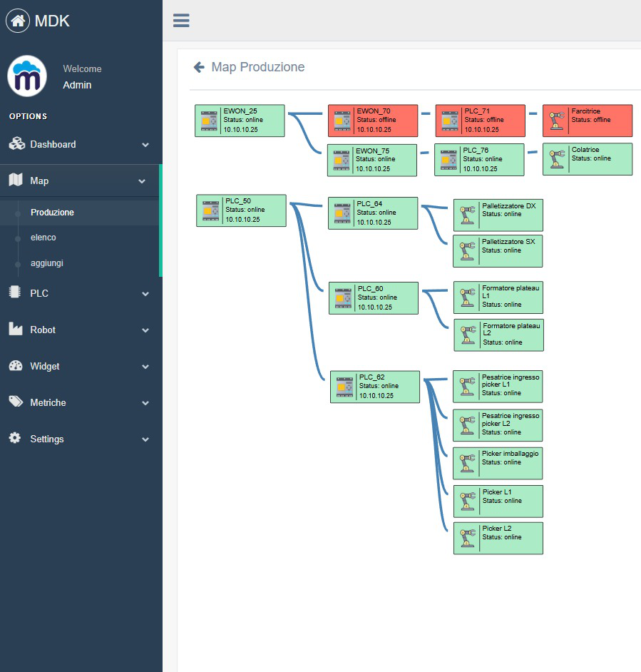Screen dimensions: 641x672
Task: Toggle the hamburger sidebar menu
Action: 181,21
